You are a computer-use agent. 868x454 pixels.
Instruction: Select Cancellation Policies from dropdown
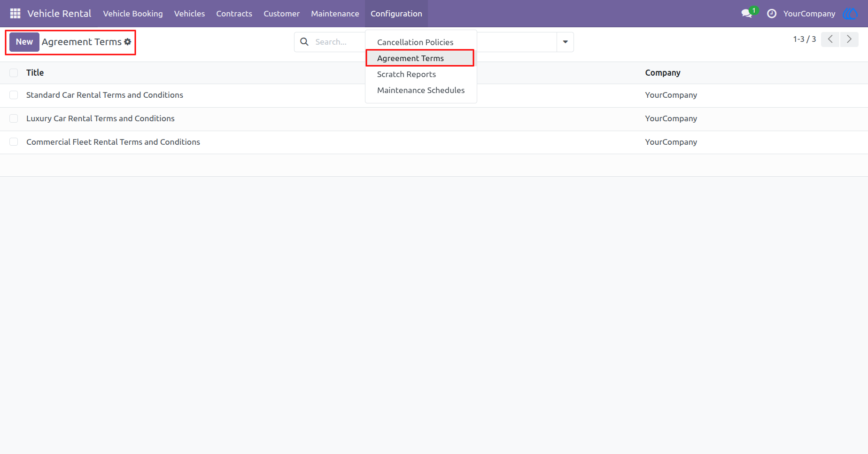pos(421,42)
